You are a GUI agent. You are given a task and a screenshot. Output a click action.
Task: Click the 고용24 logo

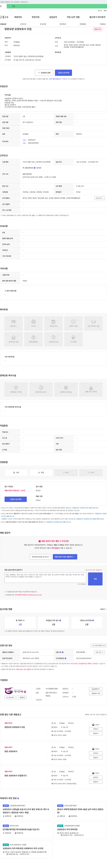point(4,17)
